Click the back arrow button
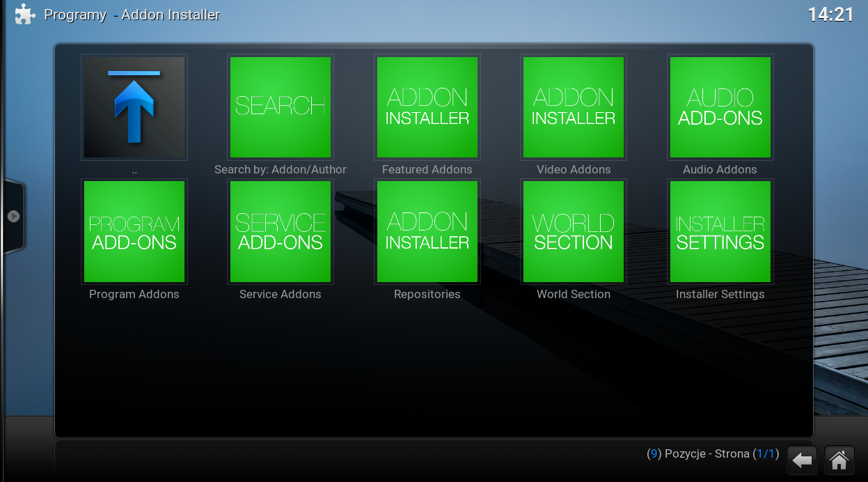The height and width of the screenshot is (482, 868). [x=803, y=460]
